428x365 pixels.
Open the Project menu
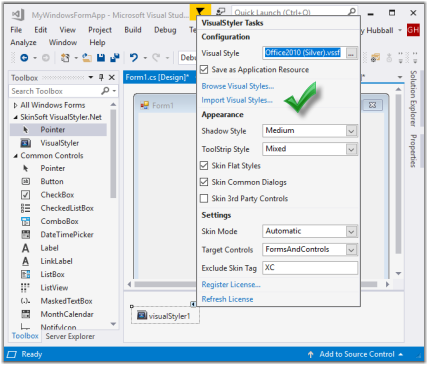100,30
